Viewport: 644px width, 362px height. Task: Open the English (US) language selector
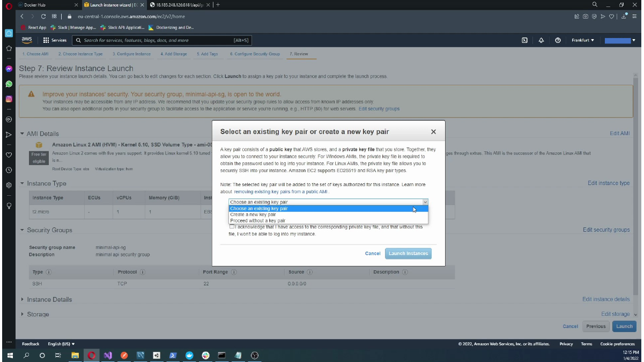[x=61, y=344]
